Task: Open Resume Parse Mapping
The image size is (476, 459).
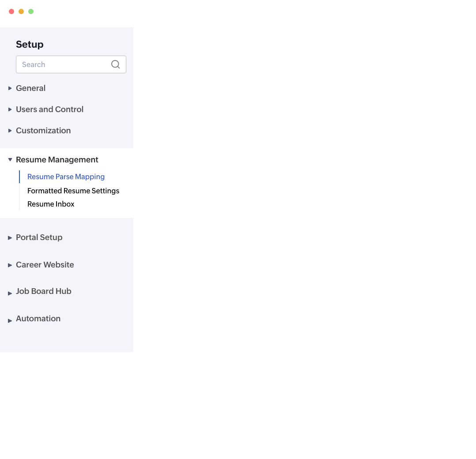Action: click(66, 177)
